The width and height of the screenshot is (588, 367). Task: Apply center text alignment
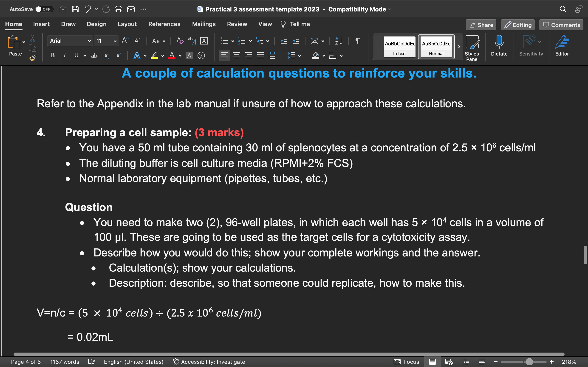coord(236,55)
